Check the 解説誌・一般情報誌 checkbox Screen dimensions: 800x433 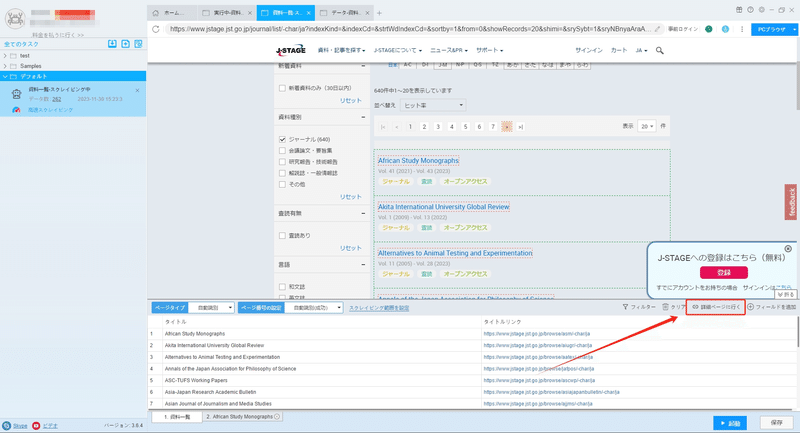pyautogui.click(x=282, y=173)
